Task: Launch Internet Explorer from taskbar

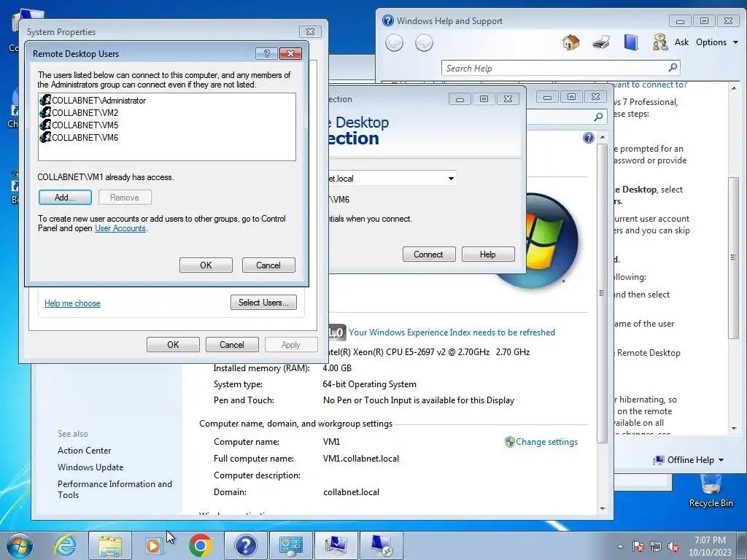Action: click(65, 545)
